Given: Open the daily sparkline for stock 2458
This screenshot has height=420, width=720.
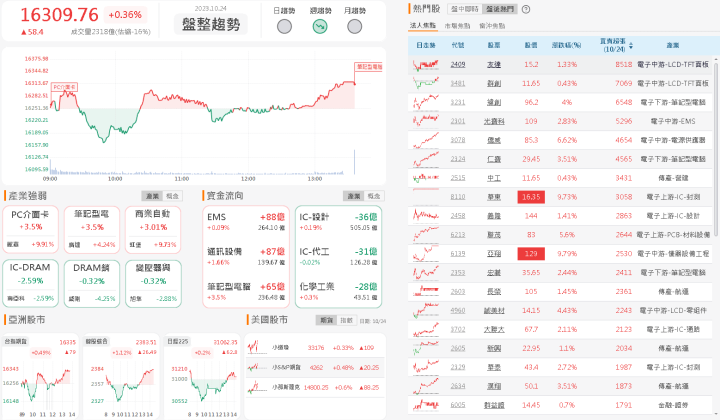Looking at the screenshot, I should click(x=425, y=216).
